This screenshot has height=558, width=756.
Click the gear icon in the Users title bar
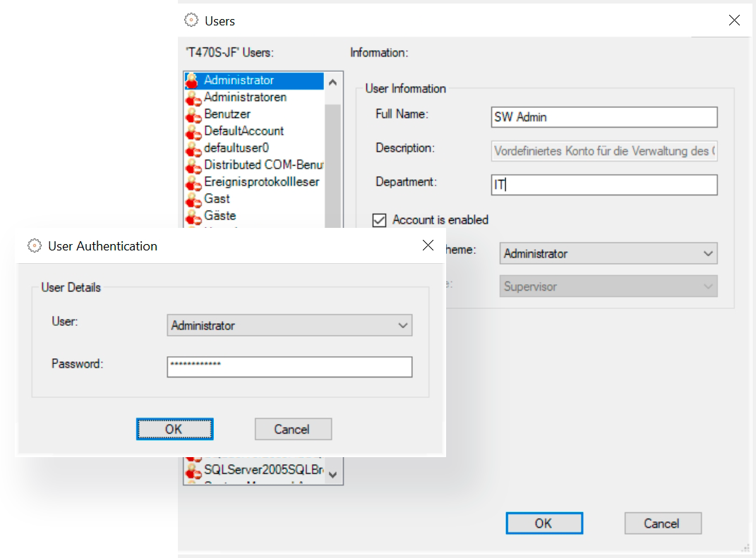pyautogui.click(x=191, y=20)
